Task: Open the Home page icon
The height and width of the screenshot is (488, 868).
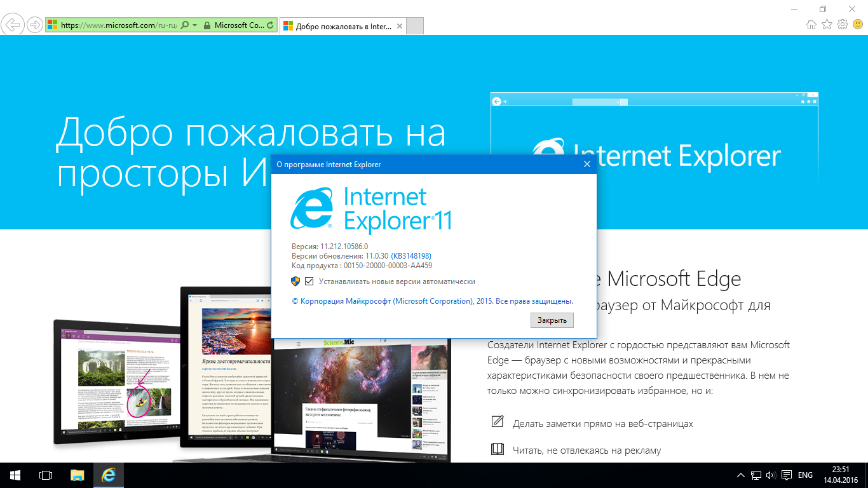Action: (x=811, y=25)
